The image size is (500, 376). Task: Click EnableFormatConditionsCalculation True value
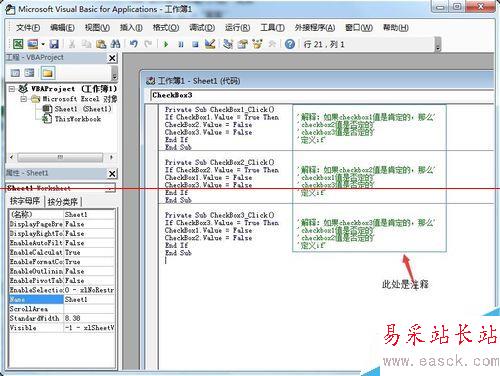[89, 262]
